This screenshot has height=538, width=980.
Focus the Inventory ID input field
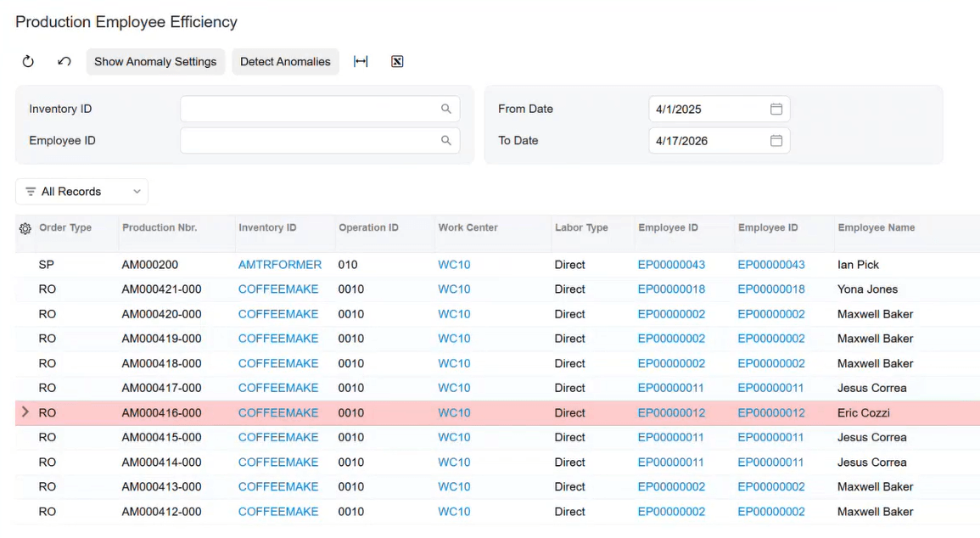320,109
